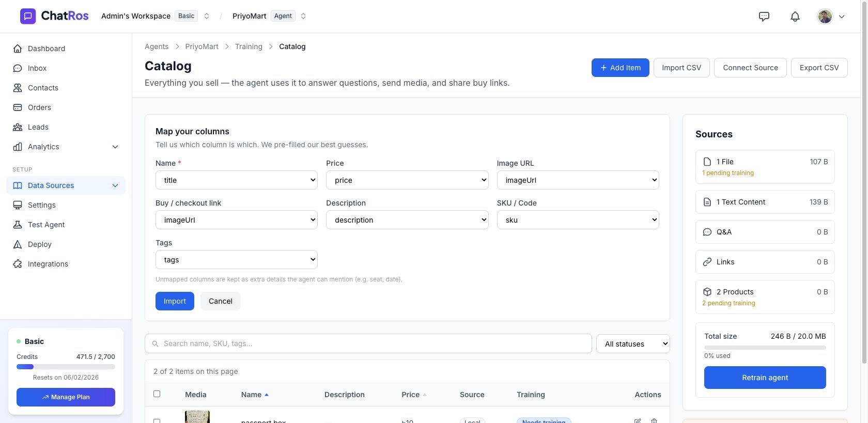Click the Contacts people icon
Viewport: 868px width, 423px height.
(18, 88)
